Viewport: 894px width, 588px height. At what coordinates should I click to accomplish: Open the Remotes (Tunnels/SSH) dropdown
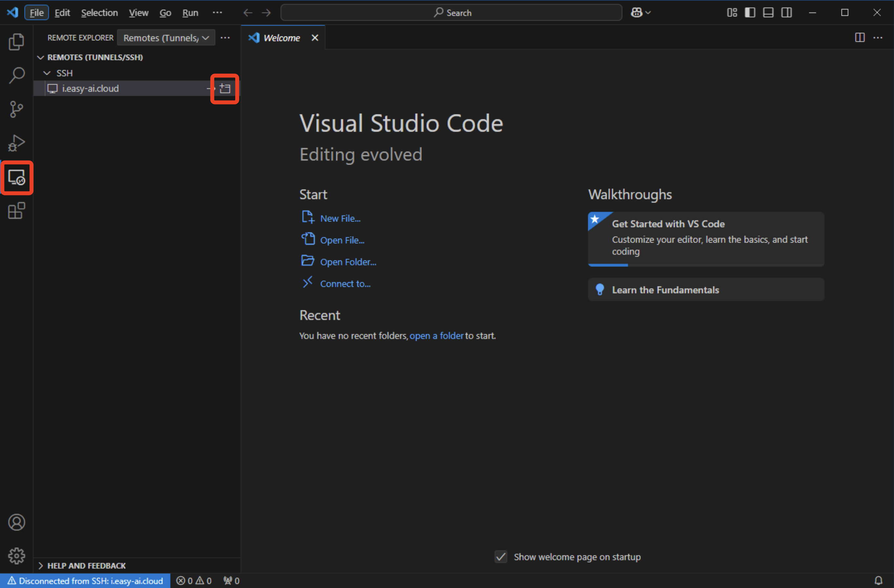click(166, 38)
